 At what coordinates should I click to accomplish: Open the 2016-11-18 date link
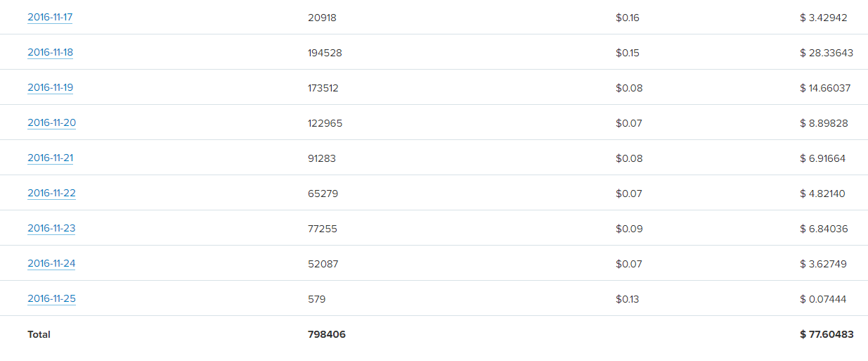50,53
